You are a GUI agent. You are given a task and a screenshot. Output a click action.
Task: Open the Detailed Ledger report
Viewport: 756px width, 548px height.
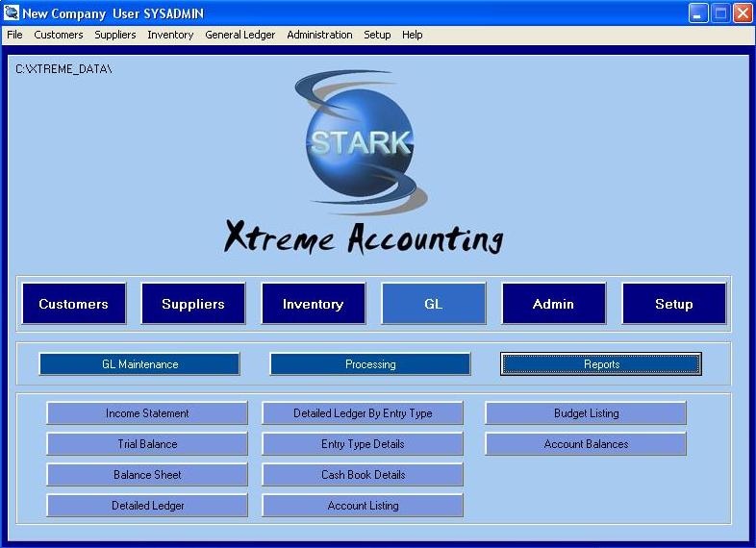pyautogui.click(x=147, y=506)
